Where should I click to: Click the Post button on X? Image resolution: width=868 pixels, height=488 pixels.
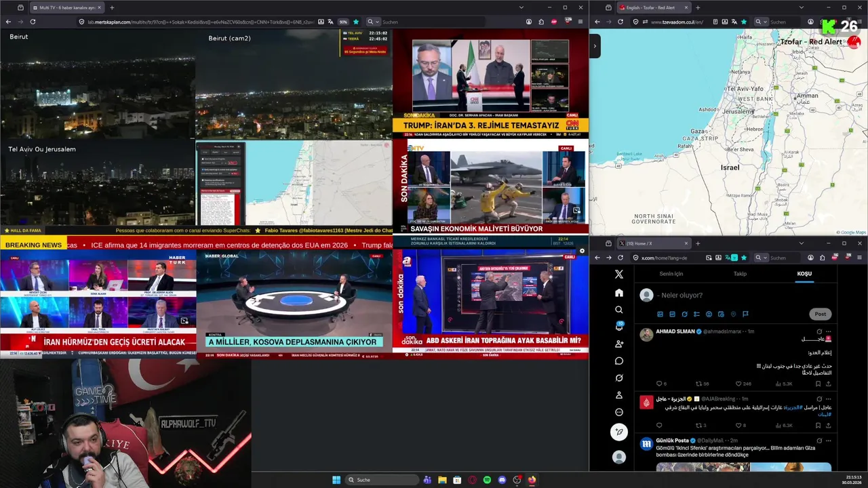tap(821, 314)
